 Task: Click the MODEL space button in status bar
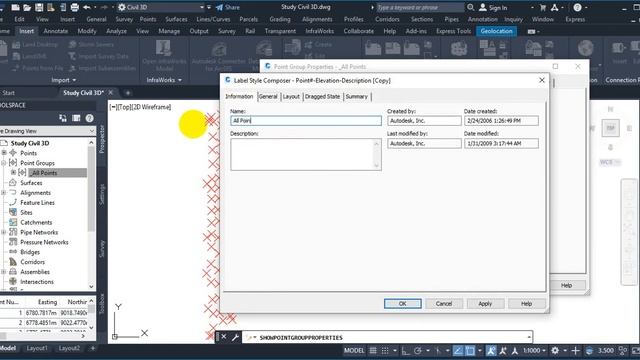354,350
